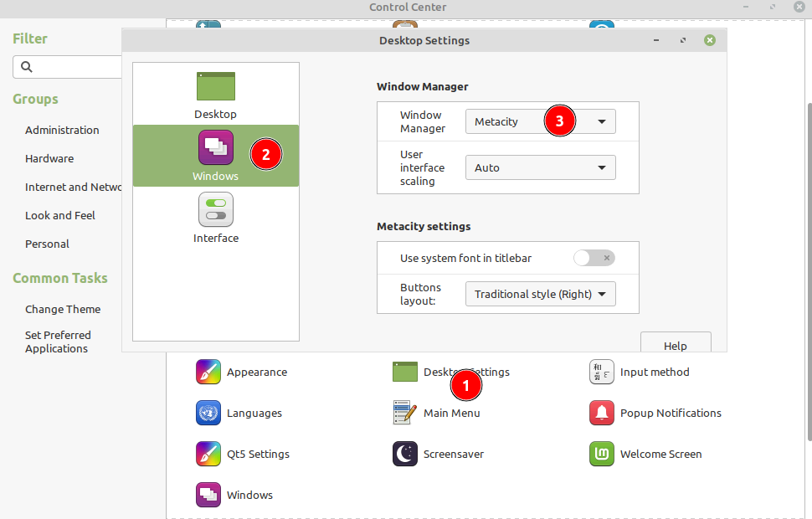Close the Desktop Settings window

point(710,40)
